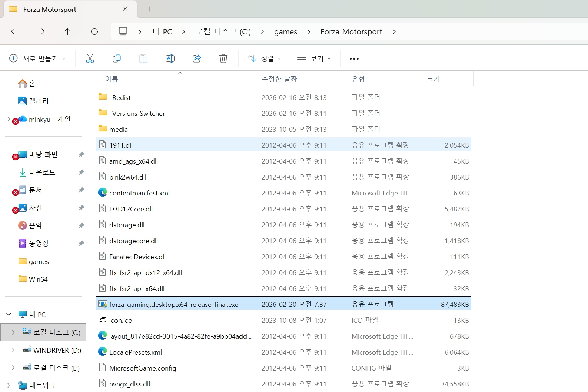Screen dimensions: 588x392
Task: Click the Rename icon in toolbar
Action: pyautogui.click(x=170, y=58)
